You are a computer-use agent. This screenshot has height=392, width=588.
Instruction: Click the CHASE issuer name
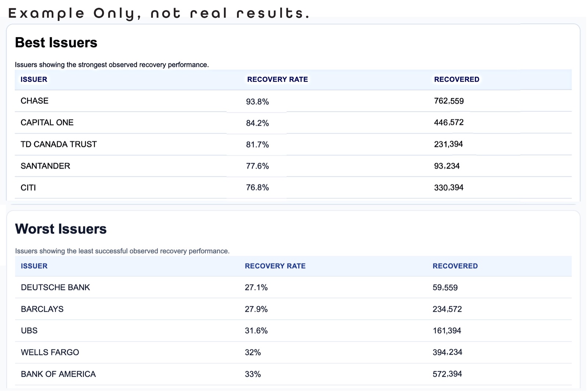pos(35,101)
